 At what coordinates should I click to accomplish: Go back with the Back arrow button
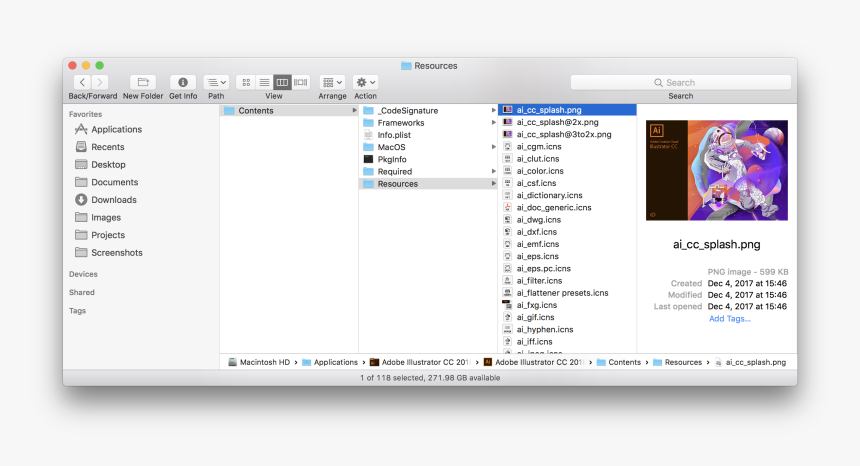tap(82, 82)
